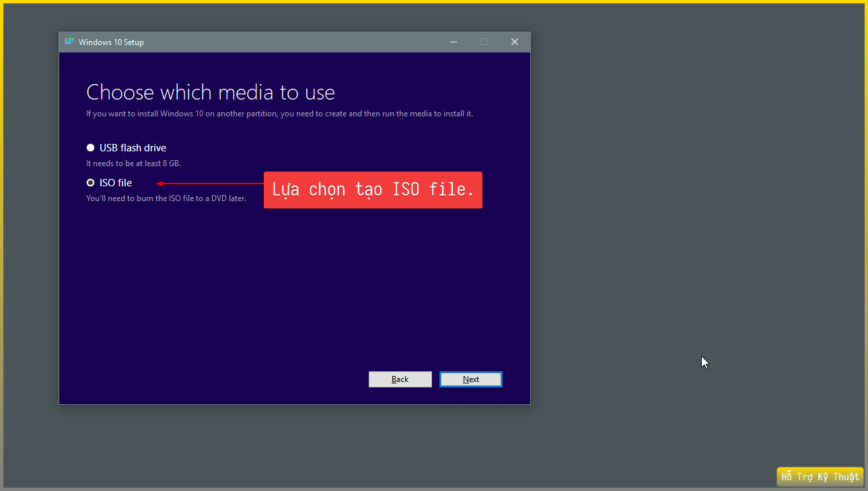Viewport: 868px width, 491px height.
Task: Click the text about burning ISO to DVD
Action: point(166,198)
